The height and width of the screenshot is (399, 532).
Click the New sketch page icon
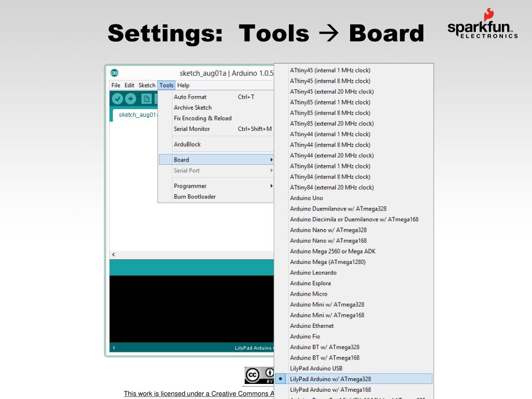pos(146,99)
